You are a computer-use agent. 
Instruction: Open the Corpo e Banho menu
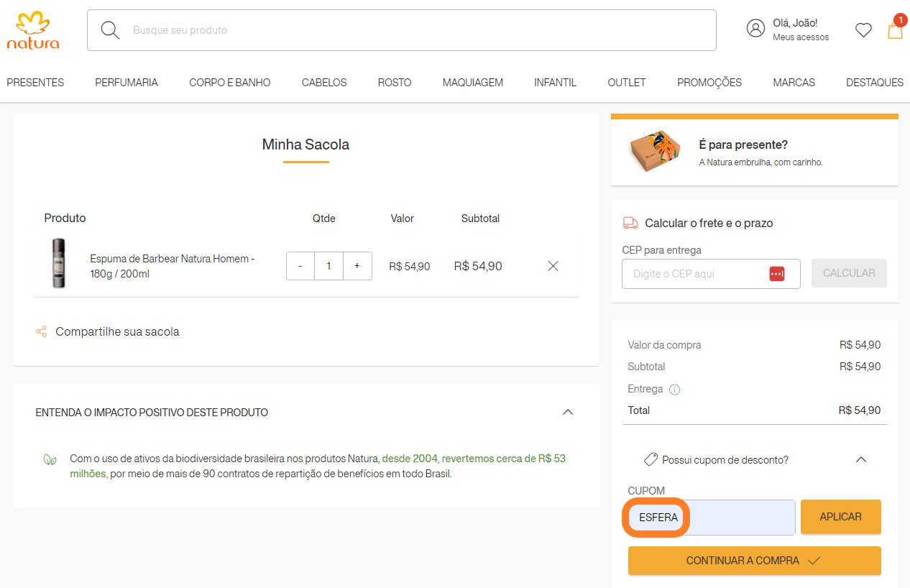coord(230,83)
